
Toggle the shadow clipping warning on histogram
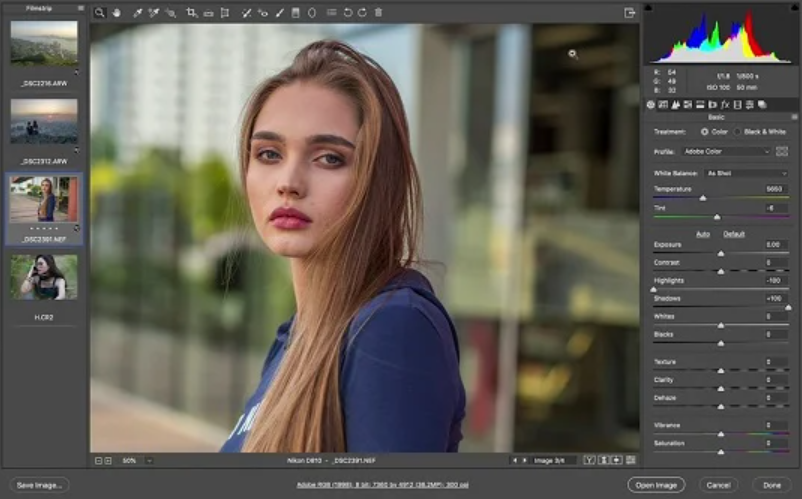(649, 8)
